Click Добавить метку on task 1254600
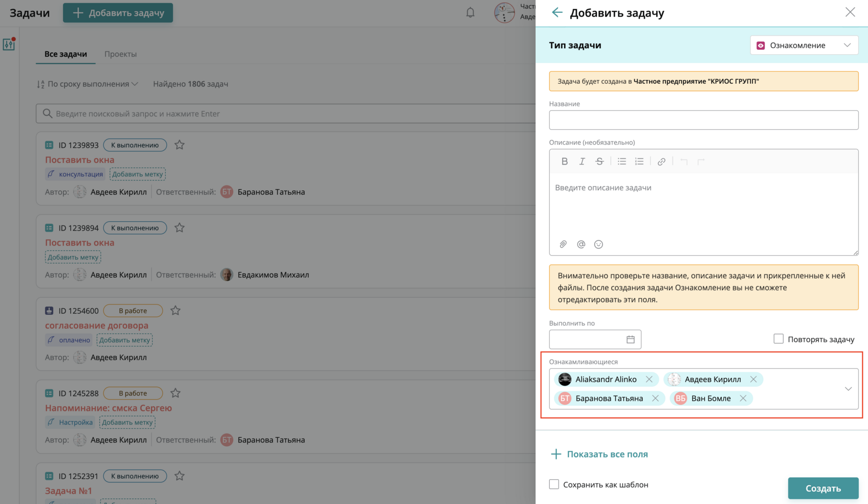Viewport: 868px width, 504px height. pos(125,340)
